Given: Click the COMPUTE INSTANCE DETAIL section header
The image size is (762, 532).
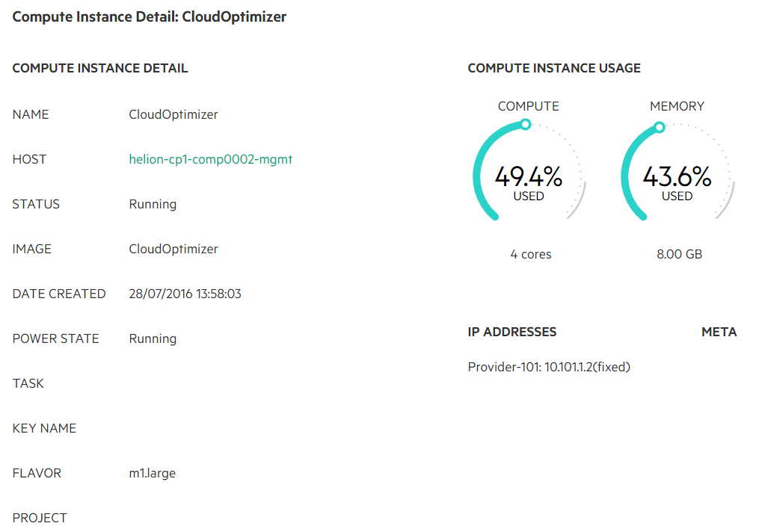Looking at the screenshot, I should [100, 68].
